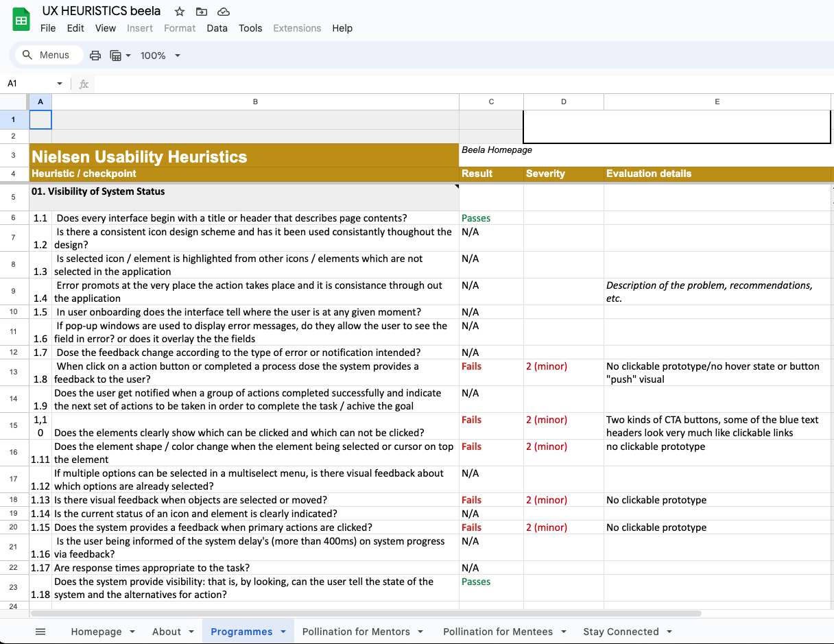Star the UX HEURISTICS beela document
The width and height of the screenshot is (834, 644).
(180, 11)
